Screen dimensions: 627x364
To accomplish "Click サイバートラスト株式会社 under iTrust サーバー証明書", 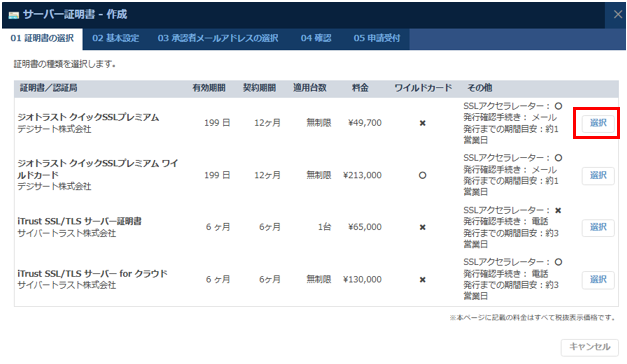I will (66, 233).
